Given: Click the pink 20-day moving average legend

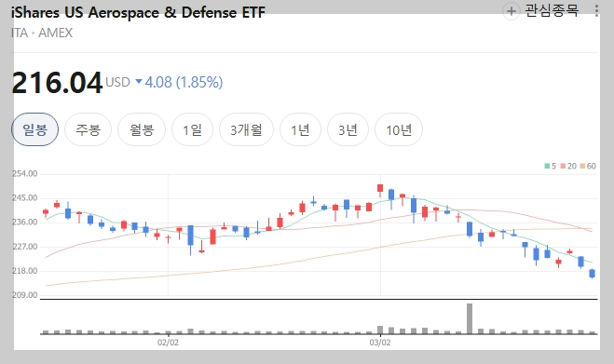Looking at the screenshot, I should 568,166.
